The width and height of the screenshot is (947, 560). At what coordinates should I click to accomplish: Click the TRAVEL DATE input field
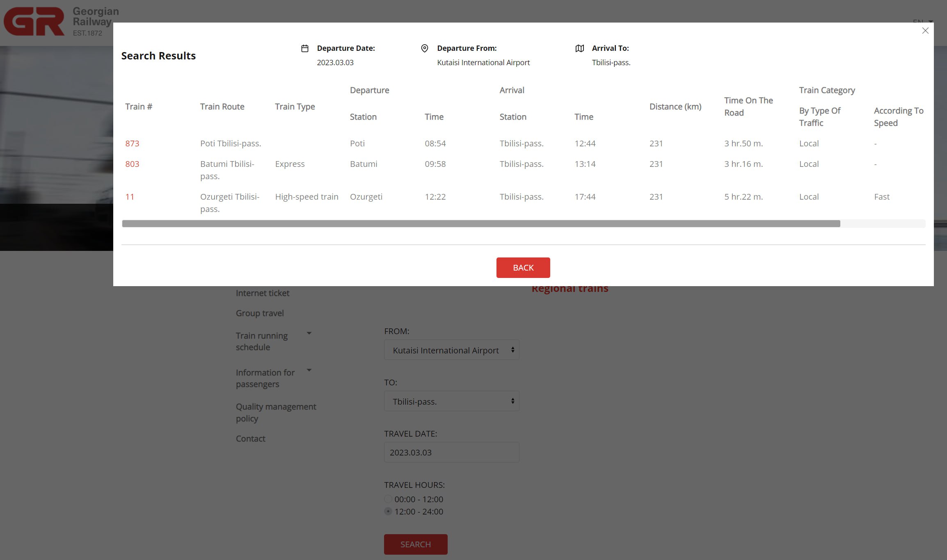[451, 452]
